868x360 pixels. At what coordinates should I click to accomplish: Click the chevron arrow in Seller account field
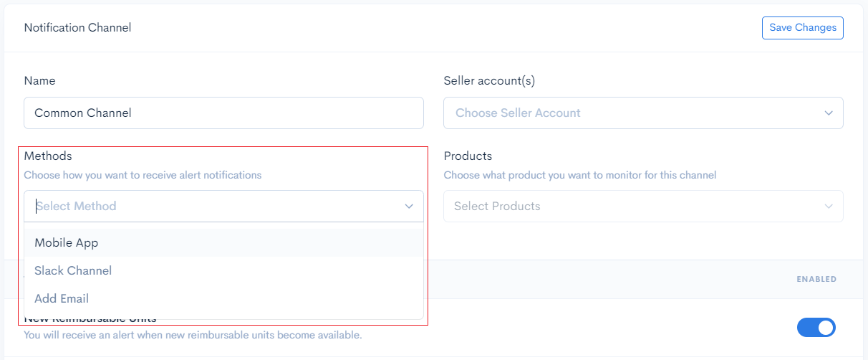point(829,113)
